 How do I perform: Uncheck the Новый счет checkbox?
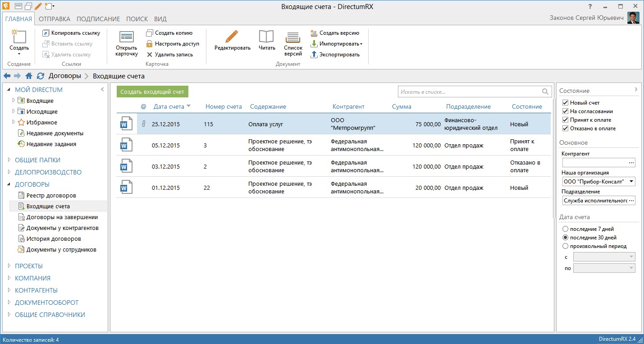(566, 103)
